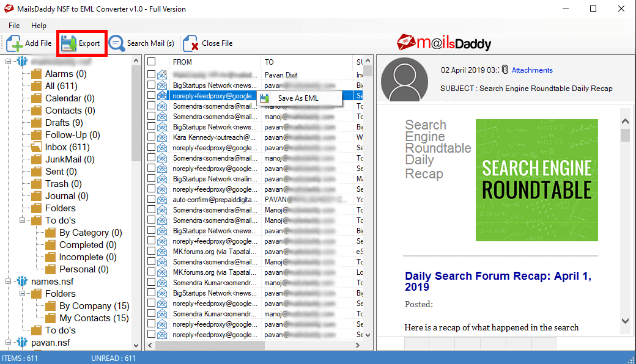Select the Alarms (0) folder icon
Viewport: 636px width, 364px height.
tap(37, 74)
